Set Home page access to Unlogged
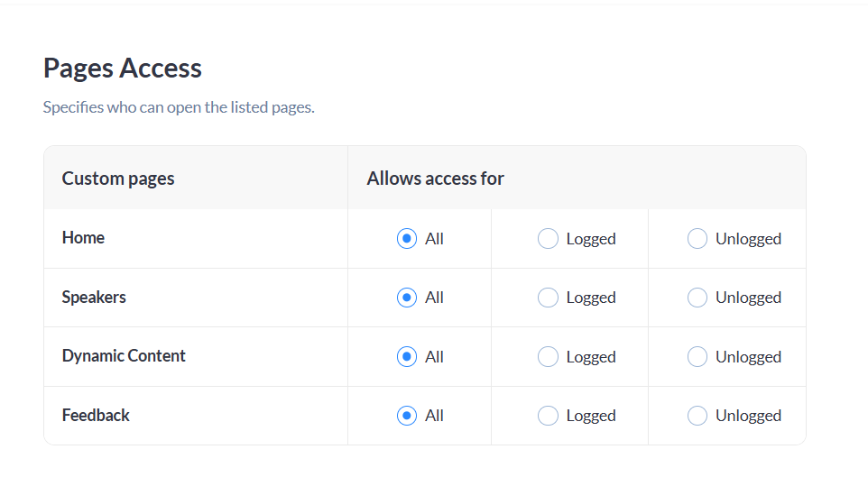The image size is (868, 486). click(x=697, y=239)
